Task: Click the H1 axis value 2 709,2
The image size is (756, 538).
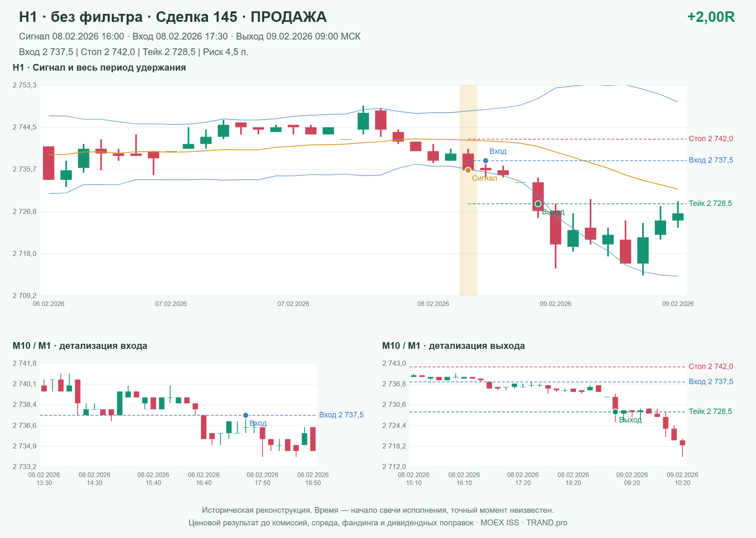Action: 24,296
